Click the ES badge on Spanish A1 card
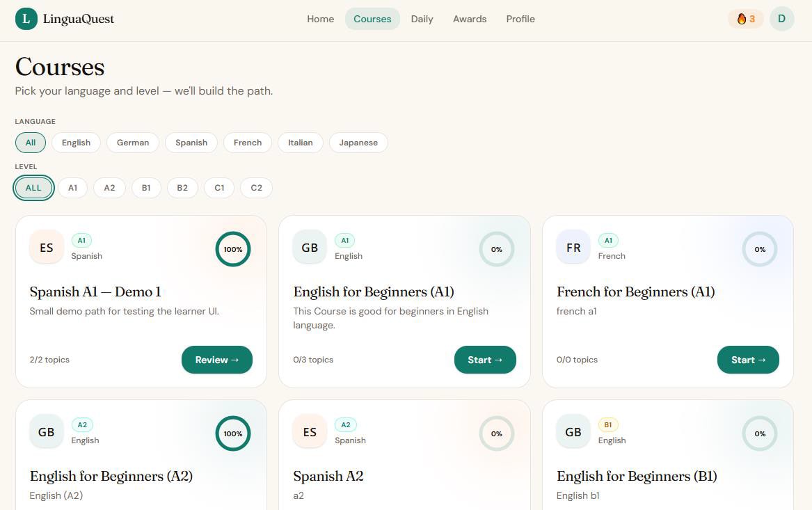This screenshot has width=812, height=510. 47,248
